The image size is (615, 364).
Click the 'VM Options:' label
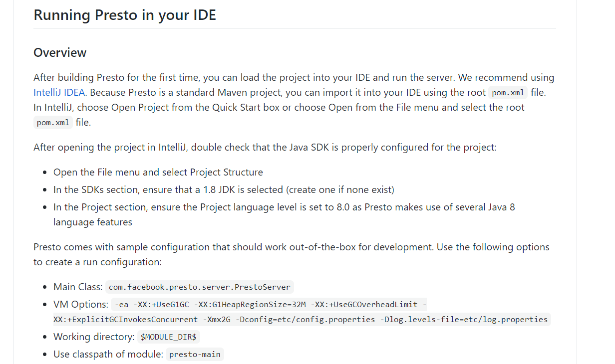[x=81, y=305]
